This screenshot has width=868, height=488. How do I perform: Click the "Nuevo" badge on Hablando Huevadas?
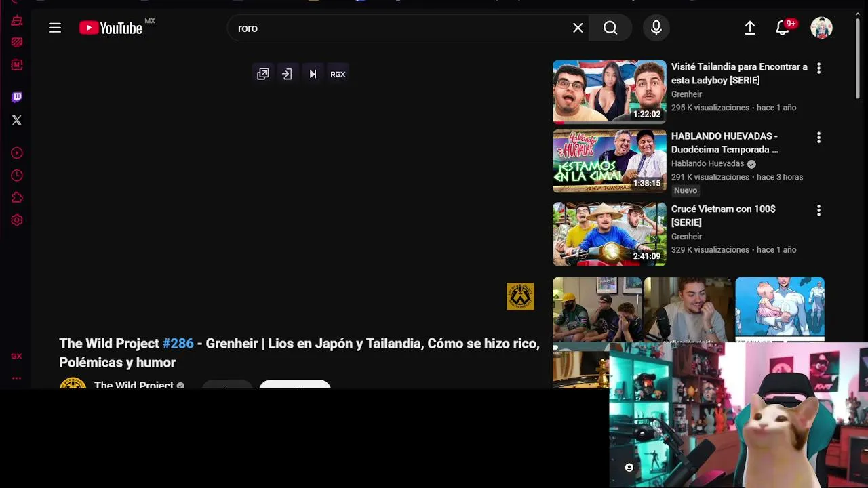pyautogui.click(x=686, y=190)
